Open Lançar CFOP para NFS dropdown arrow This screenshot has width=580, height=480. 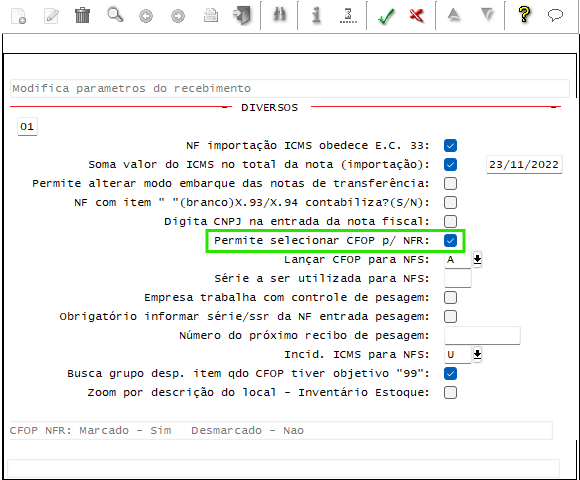pyautogui.click(x=477, y=259)
